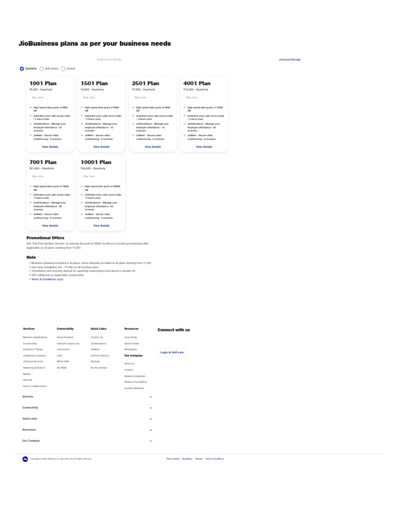Viewport: 399px width, 532px height.
Task: Click the Promotional Offers heading
Action: (x=46, y=238)
